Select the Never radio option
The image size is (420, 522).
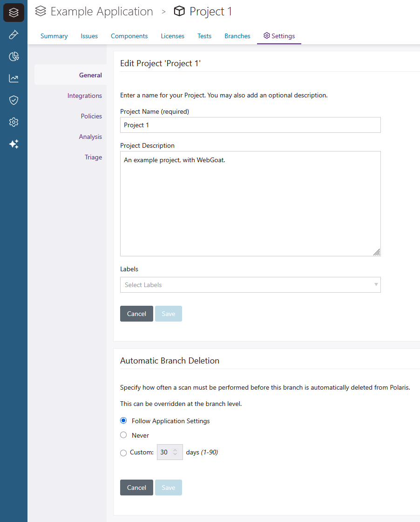click(123, 435)
